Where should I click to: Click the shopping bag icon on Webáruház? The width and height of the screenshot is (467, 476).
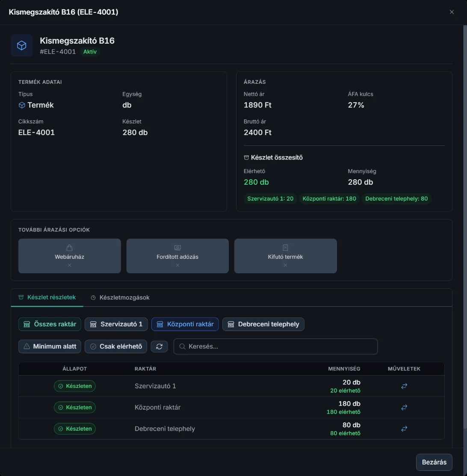point(70,248)
